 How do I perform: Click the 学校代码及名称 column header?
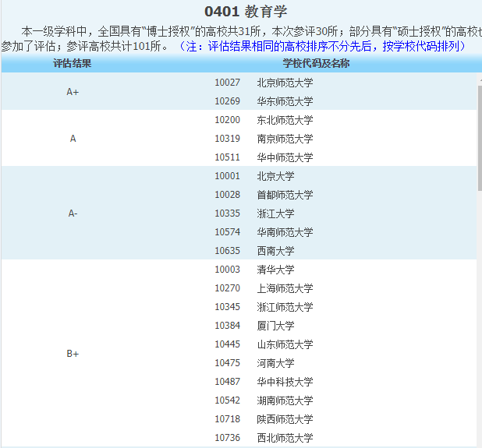tap(315, 63)
